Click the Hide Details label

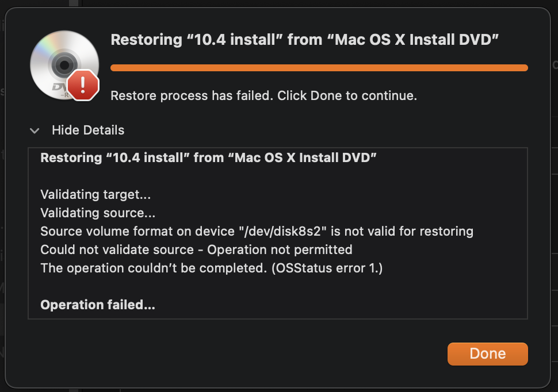[x=88, y=130]
